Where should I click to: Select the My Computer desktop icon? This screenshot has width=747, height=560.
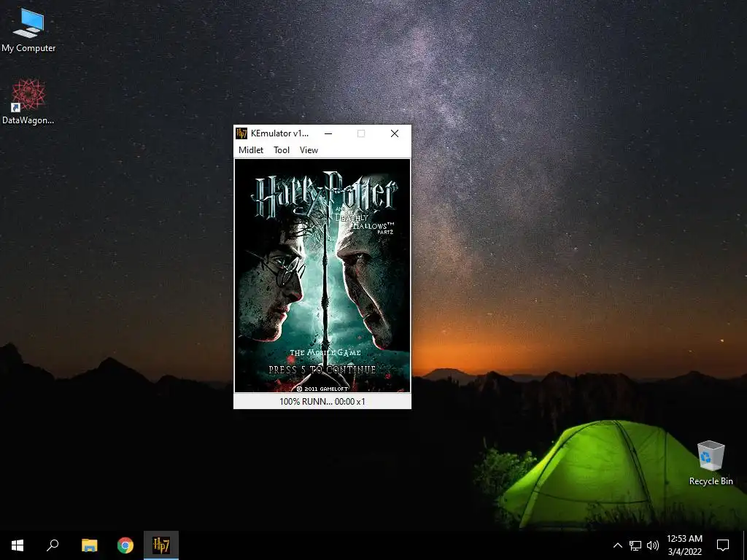point(28,30)
